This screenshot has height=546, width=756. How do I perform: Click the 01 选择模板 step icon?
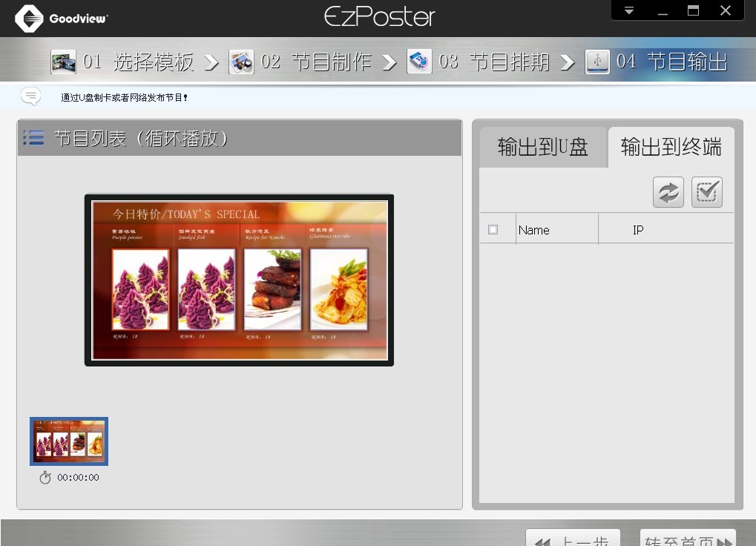tap(64, 62)
